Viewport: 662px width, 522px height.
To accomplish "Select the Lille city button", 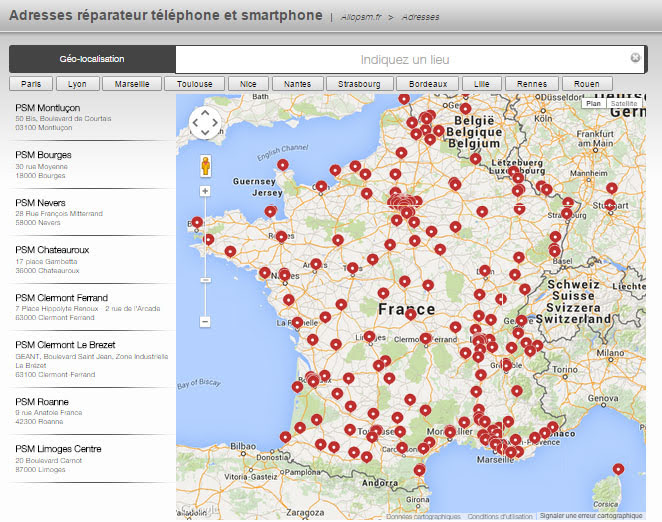I will [x=482, y=84].
